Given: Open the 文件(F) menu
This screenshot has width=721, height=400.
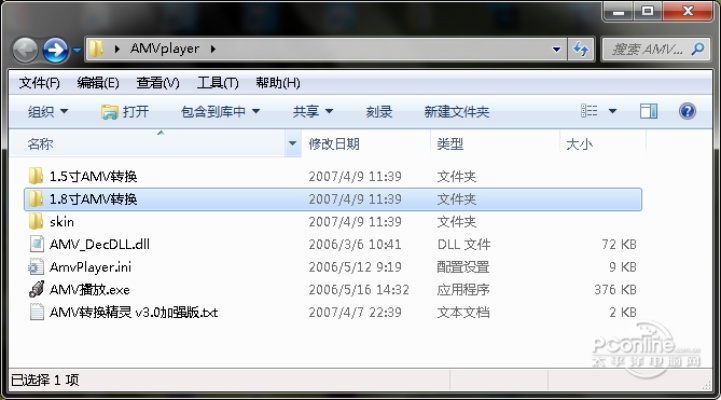Looking at the screenshot, I should (40, 82).
